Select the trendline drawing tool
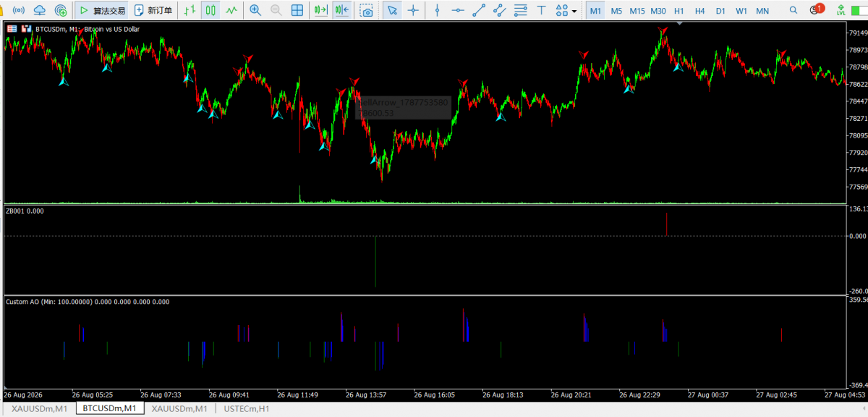Image resolution: width=868 pixels, height=417 pixels. 479,11
